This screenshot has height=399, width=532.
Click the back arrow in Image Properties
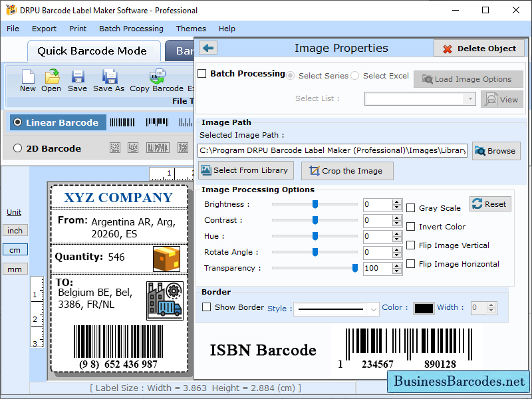(x=208, y=48)
